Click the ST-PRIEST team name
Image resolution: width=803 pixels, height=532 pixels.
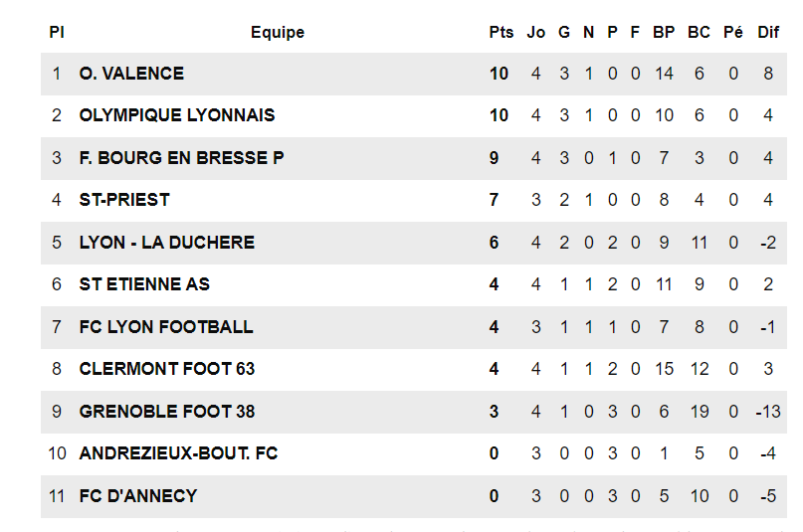click(x=124, y=200)
